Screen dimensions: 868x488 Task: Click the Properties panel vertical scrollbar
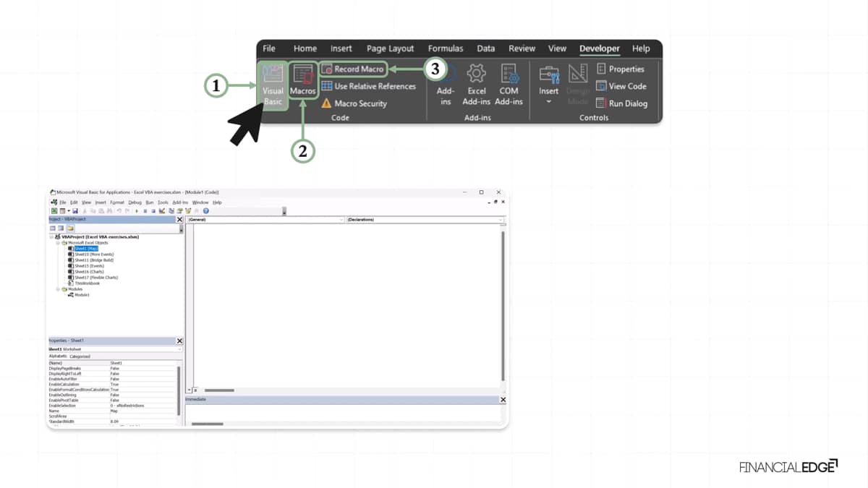pos(179,390)
